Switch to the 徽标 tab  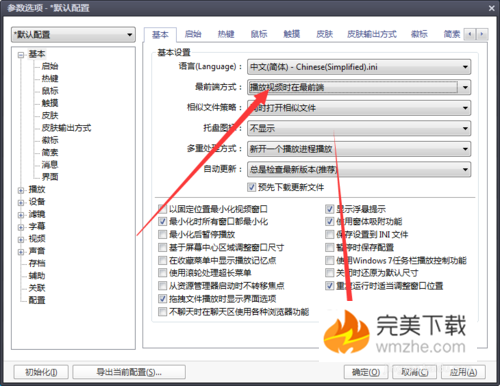click(x=419, y=34)
